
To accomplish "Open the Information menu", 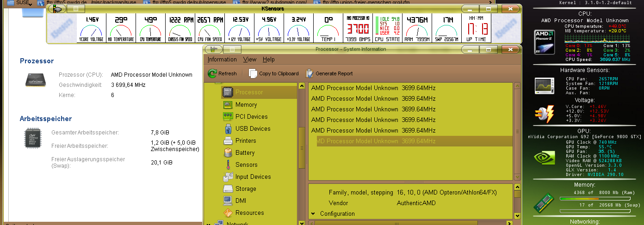I will 222,59.
